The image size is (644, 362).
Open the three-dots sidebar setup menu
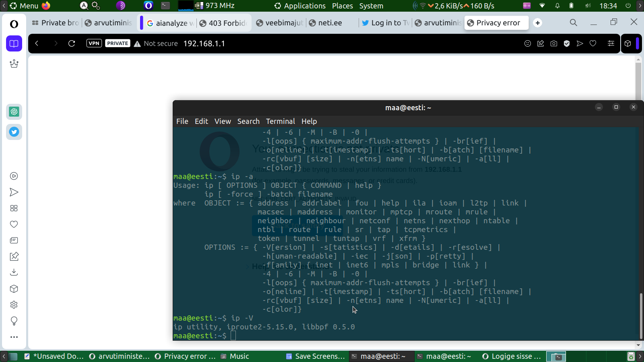point(14,337)
